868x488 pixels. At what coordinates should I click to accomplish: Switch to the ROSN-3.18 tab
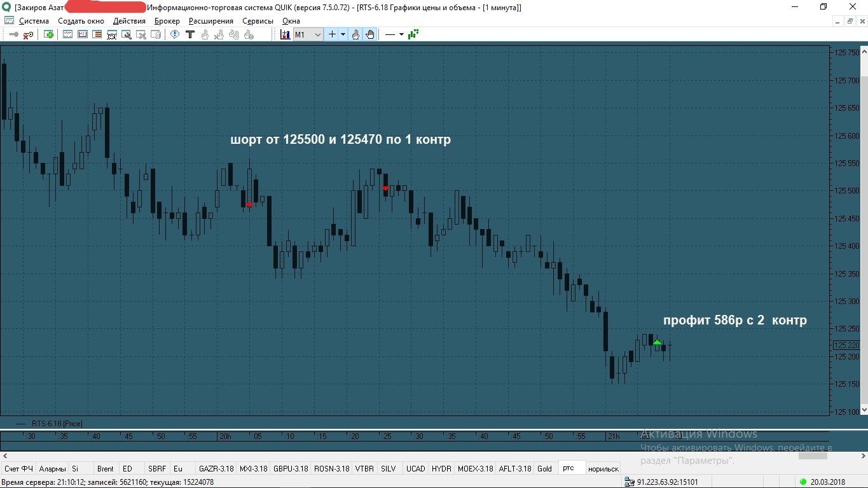[331, 468]
